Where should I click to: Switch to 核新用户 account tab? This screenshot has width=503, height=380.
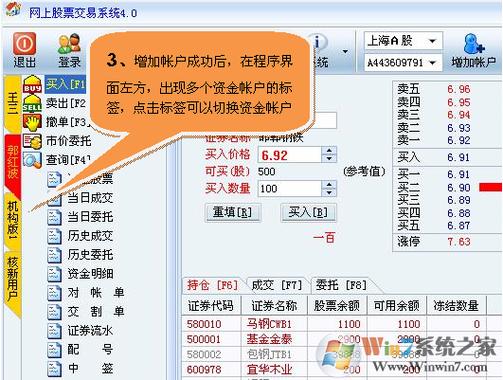click(x=13, y=283)
